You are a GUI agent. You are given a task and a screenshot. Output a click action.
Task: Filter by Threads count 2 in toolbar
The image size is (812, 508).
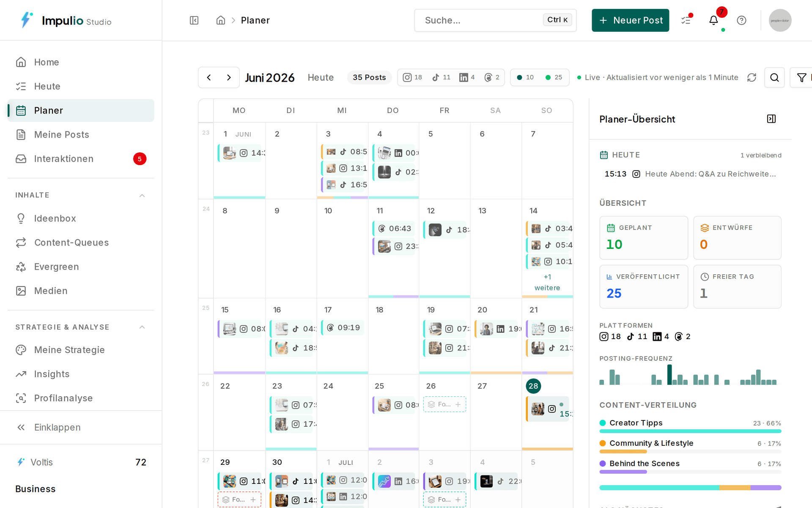coord(492,77)
